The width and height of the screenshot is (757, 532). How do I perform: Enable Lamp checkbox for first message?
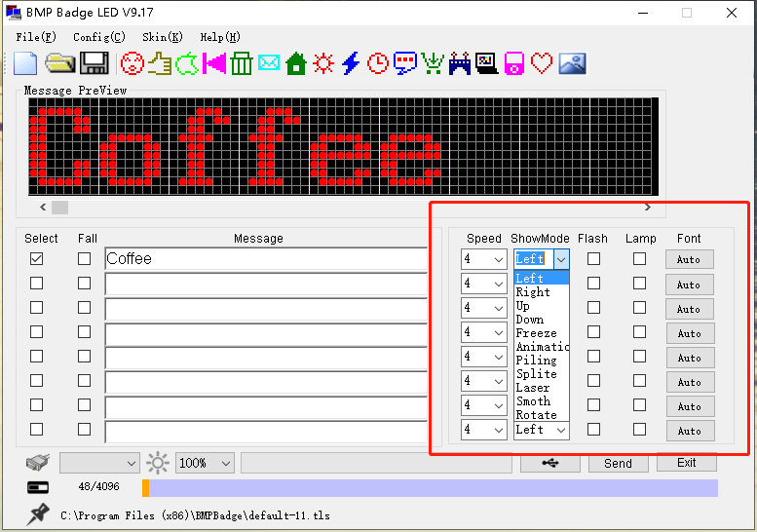tap(639, 259)
